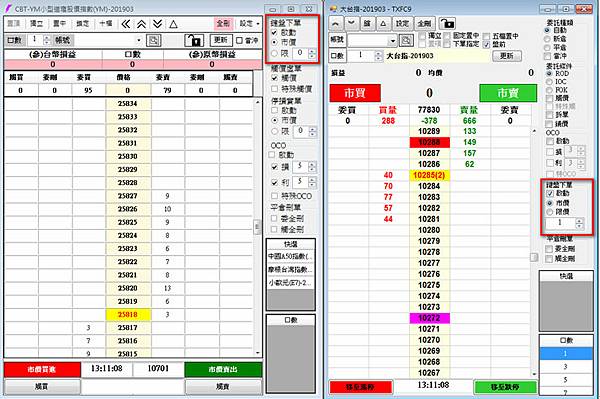Click down-chevron button in TXFC9 window toolbar
The height and width of the screenshot is (399, 600).
pyautogui.click(x=351, y=24)
